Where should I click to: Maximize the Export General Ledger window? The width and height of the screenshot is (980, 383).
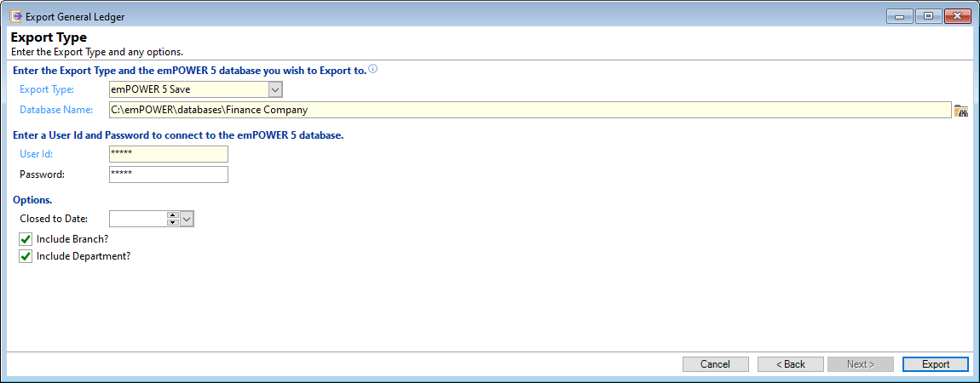coord(929,16)
